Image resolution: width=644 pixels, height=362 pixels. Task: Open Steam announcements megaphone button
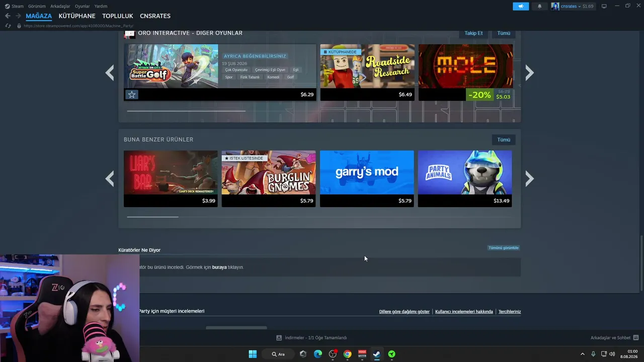521,6
